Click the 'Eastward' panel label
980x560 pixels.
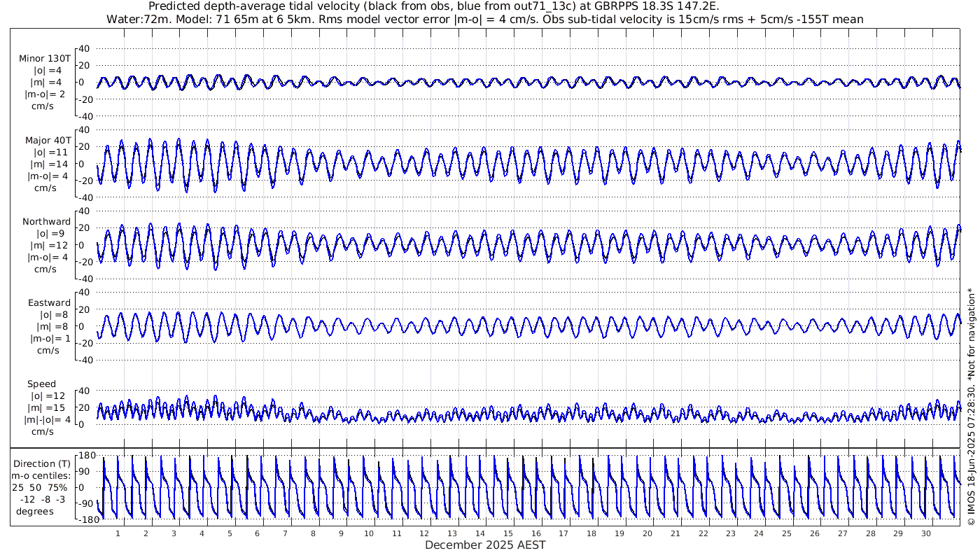(49, 303)
